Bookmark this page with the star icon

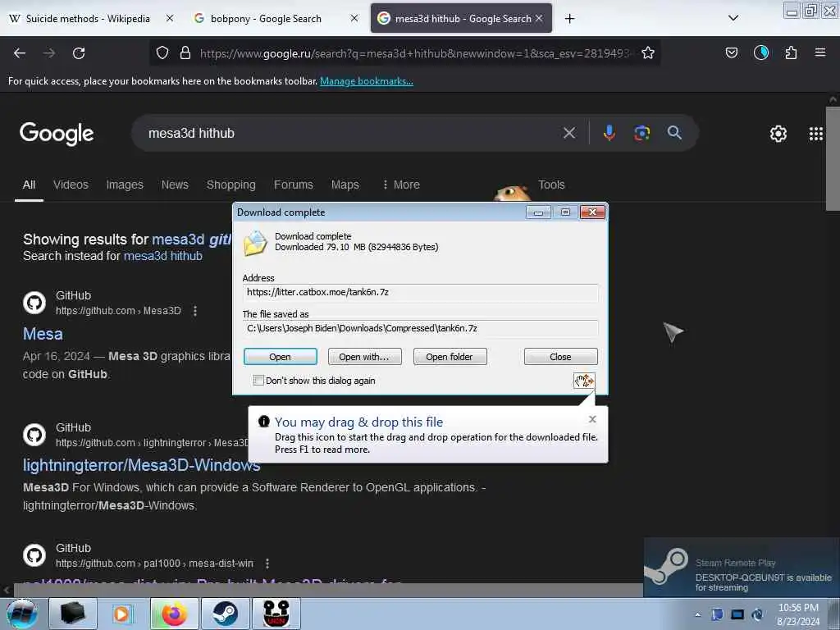tap(648, 52)
